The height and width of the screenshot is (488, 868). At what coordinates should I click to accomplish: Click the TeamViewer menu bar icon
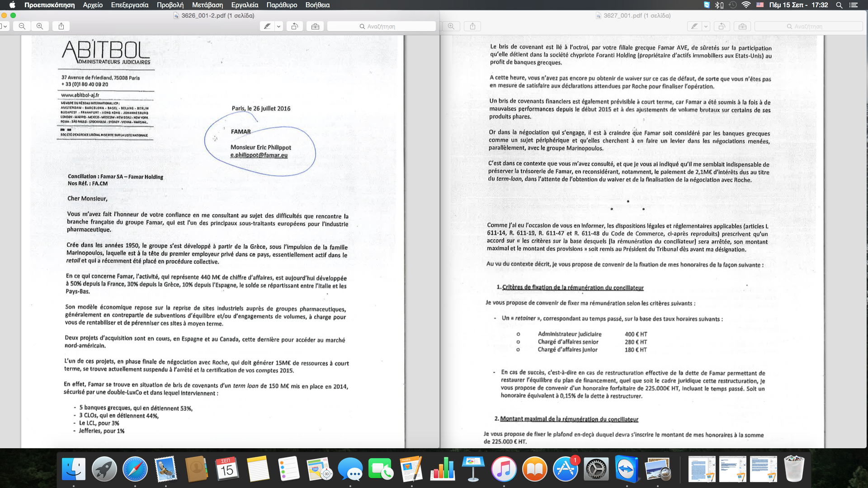click(707, 5)
